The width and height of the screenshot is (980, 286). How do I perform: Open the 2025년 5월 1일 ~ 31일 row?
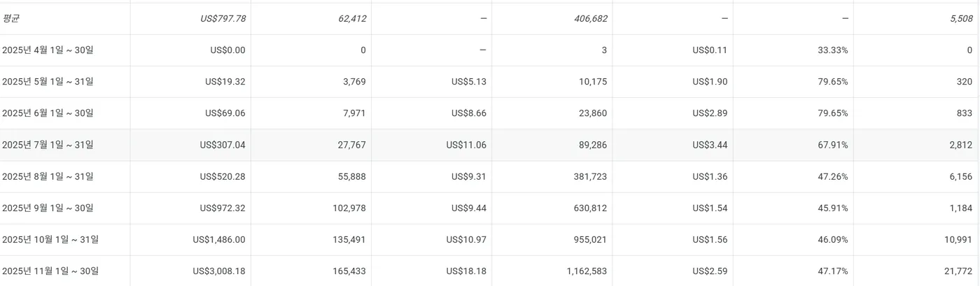coord(48,82)
